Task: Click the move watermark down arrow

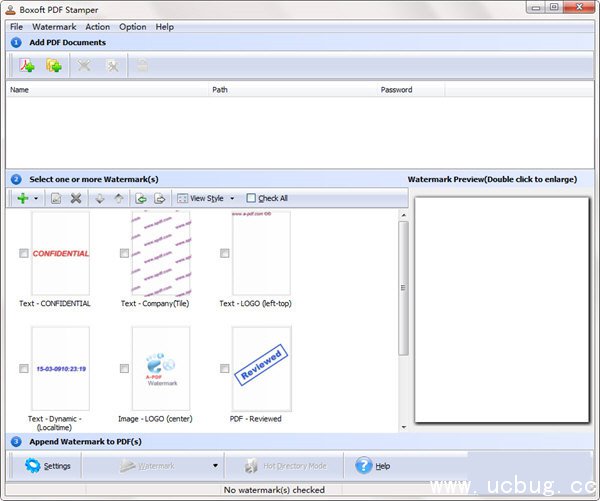Action: tap(100, 198)
